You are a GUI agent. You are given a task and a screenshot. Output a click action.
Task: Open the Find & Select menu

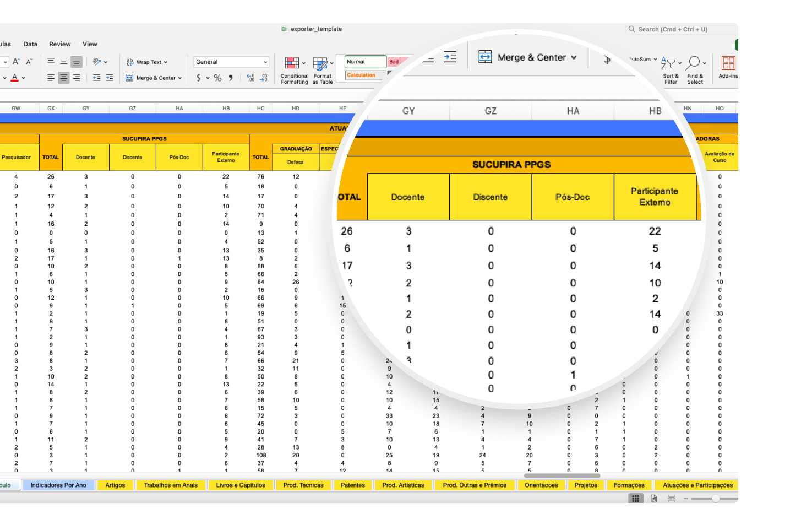pos(695,71)
